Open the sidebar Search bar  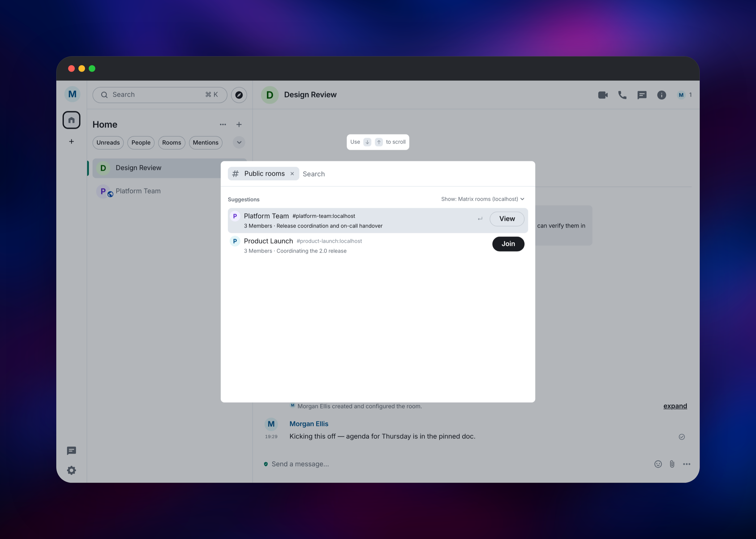[x=160, y=95]
